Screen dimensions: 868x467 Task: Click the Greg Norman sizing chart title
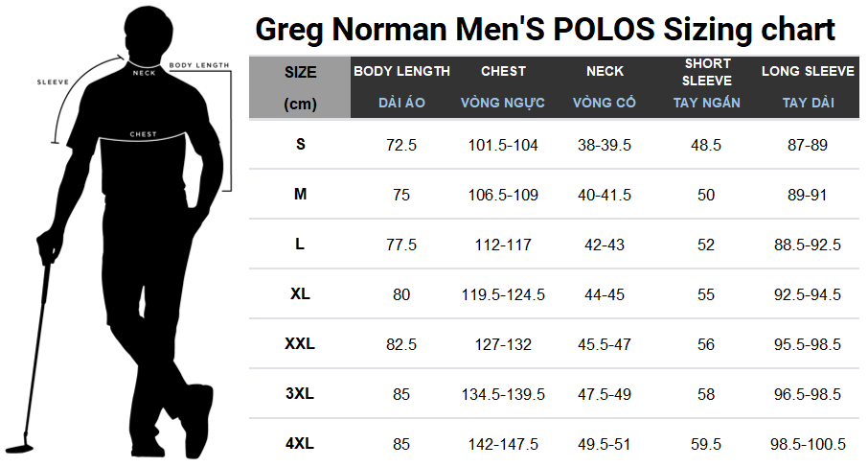click(x=545, y=30)
